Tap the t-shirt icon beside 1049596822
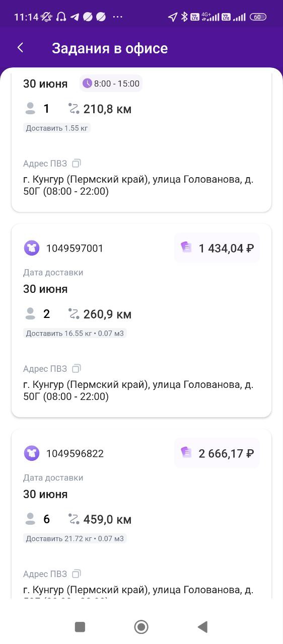 (x=32, y=453)
